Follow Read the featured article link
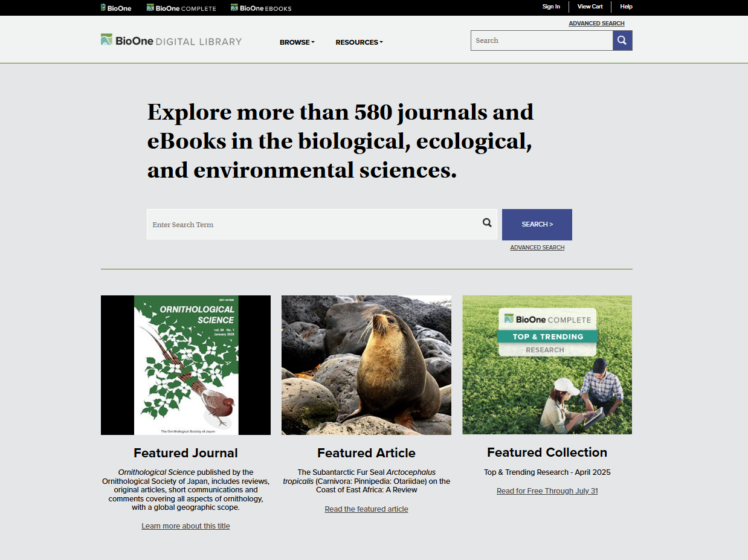Image resolution: width=748 pixels, height=560 pixels. coord(366,509)
